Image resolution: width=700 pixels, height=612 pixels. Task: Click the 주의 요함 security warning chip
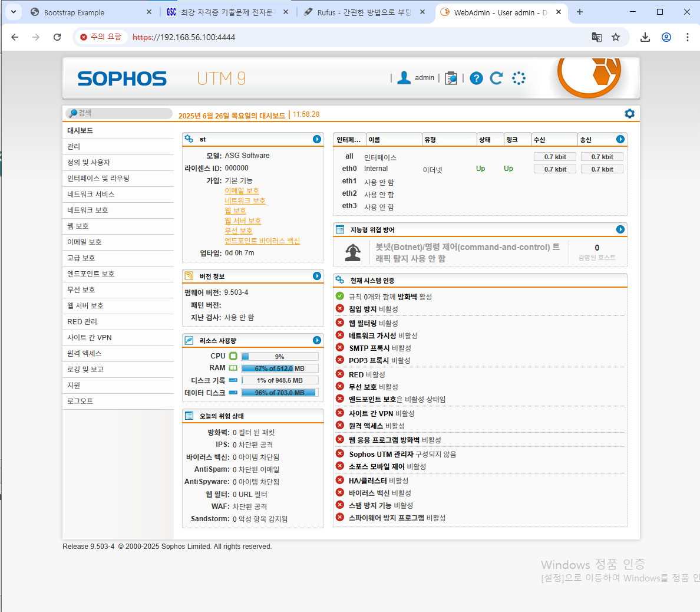pos(100,37)
